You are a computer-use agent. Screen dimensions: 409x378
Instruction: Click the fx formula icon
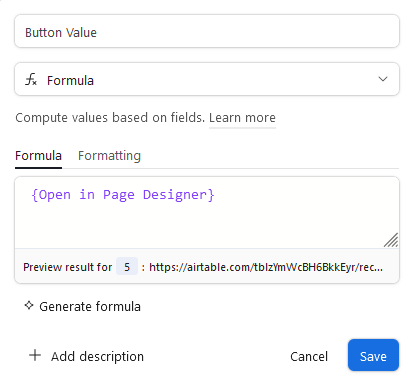31,80
